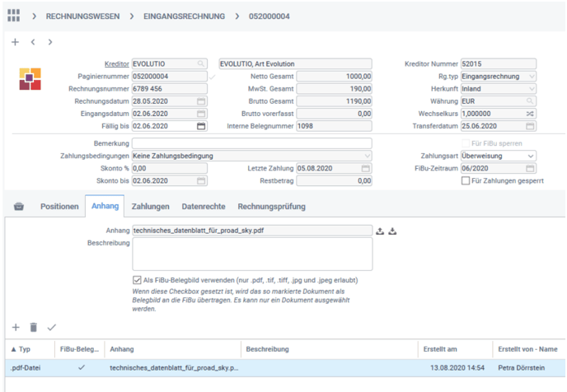567x392 pixels.
Task: Expand the Rg.typ dropdown
Action: point(531,77)
